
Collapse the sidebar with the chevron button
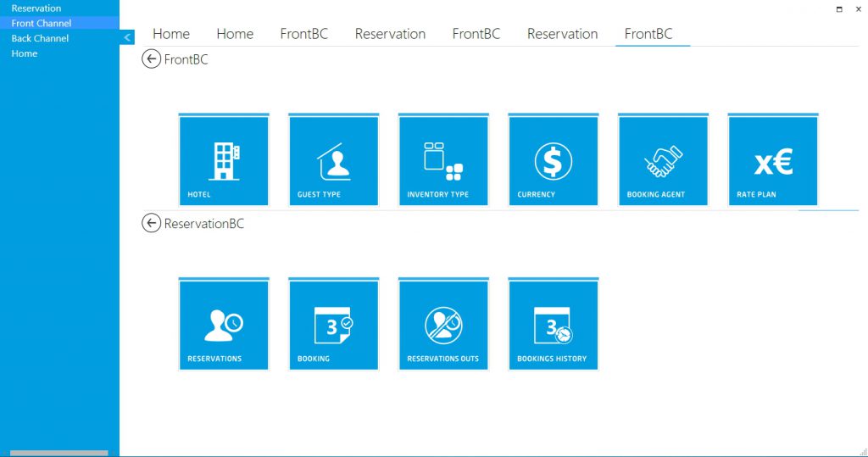(127, 37)
